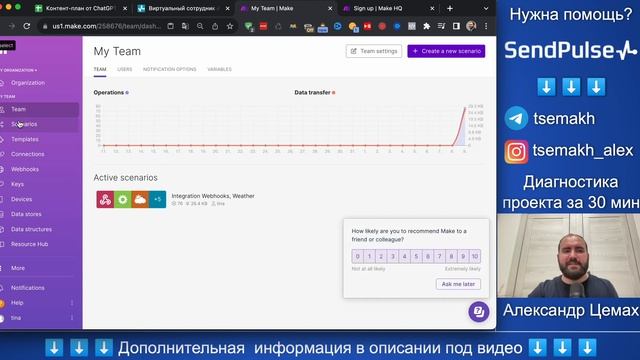640x360 pixels.
Task: Expand the organization selector dropdown
Action: [x=18, y=70]
